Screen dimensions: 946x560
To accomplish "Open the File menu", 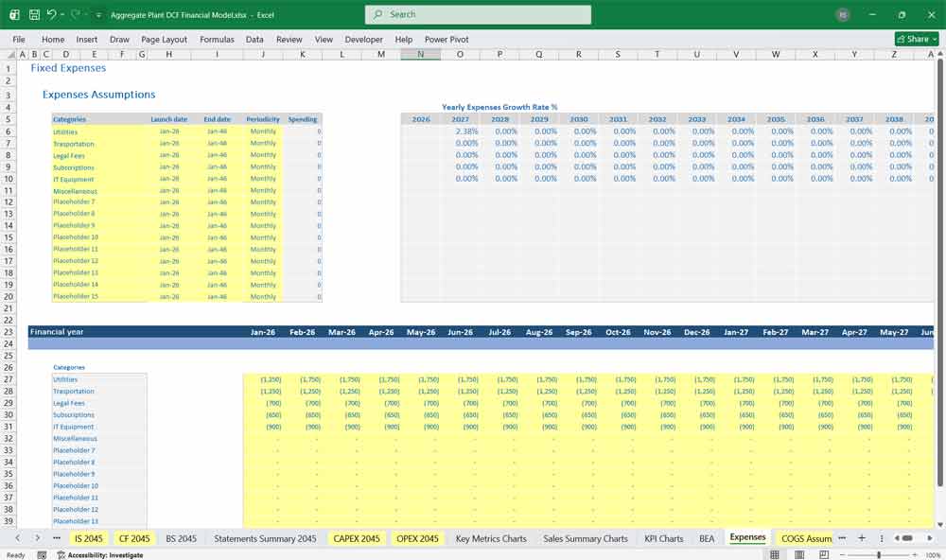I will (x=19, y=39).
